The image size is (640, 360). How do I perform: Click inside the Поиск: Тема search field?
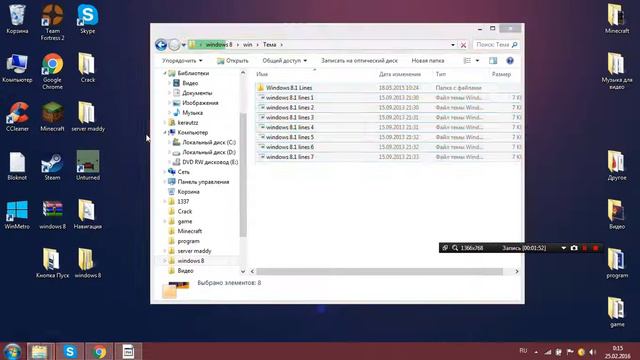[x=496, y=44]
